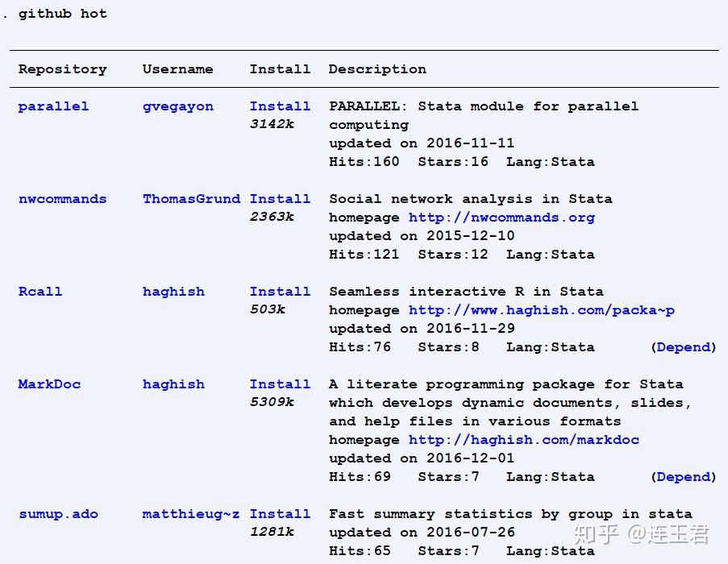Open the Rcall repository link

(40, 291)
